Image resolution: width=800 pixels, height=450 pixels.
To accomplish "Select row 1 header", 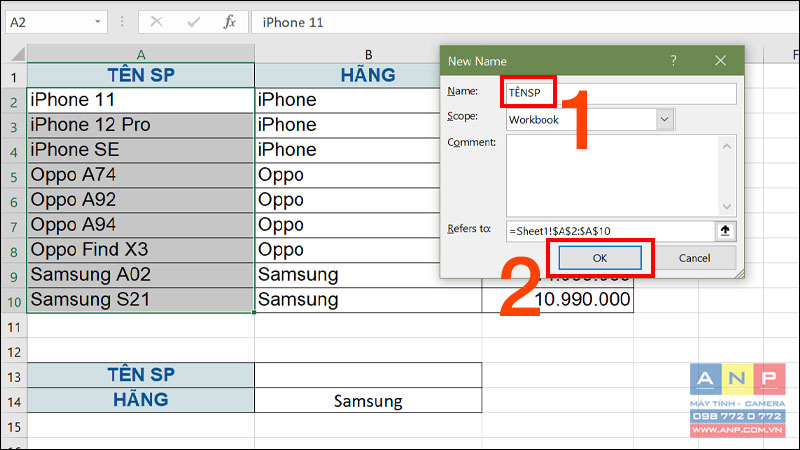I will click(x=14, y=77).
